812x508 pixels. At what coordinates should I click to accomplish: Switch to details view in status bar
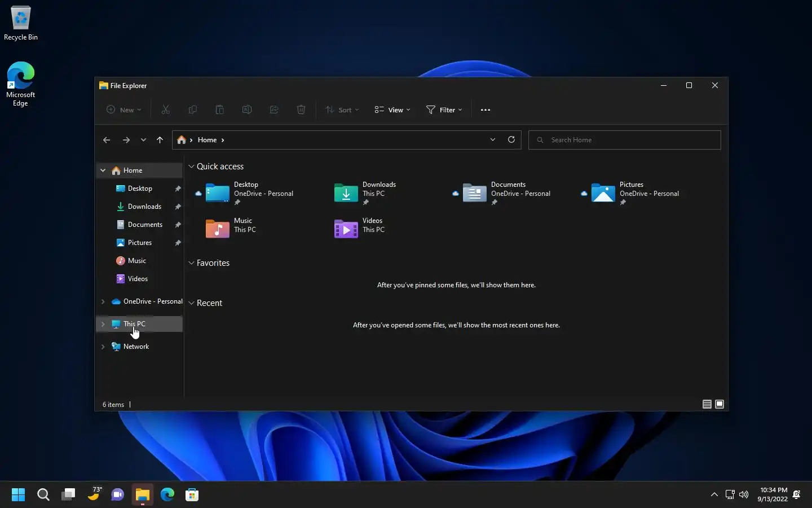tap(707, 404)
